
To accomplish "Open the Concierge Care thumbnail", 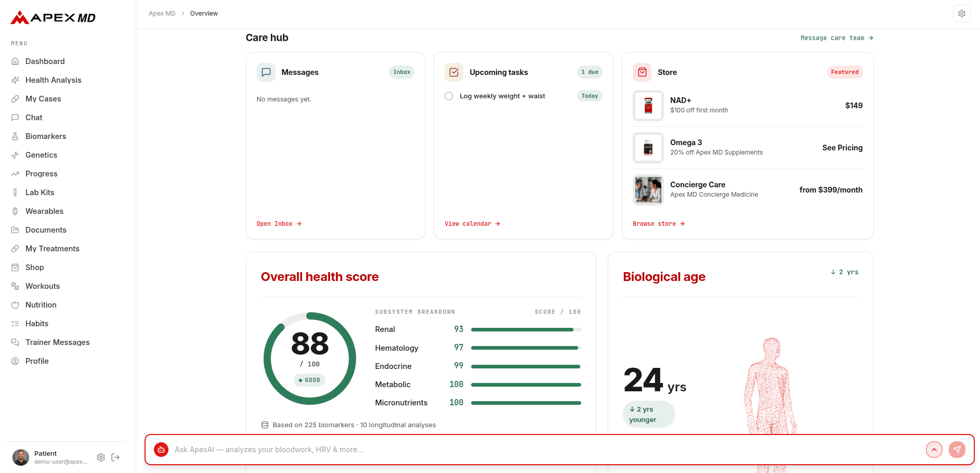I will tap(648, 190).
